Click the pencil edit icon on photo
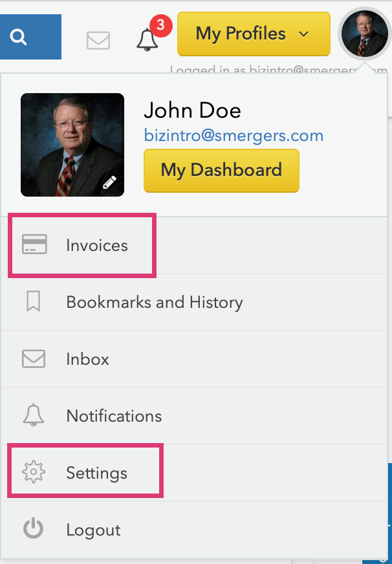Viewport: 392px width, 564px height. 110,182
